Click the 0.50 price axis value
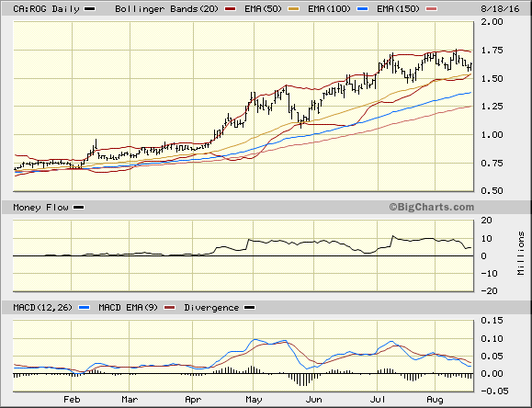Viewport: 532px width, 408px height. 492,191
